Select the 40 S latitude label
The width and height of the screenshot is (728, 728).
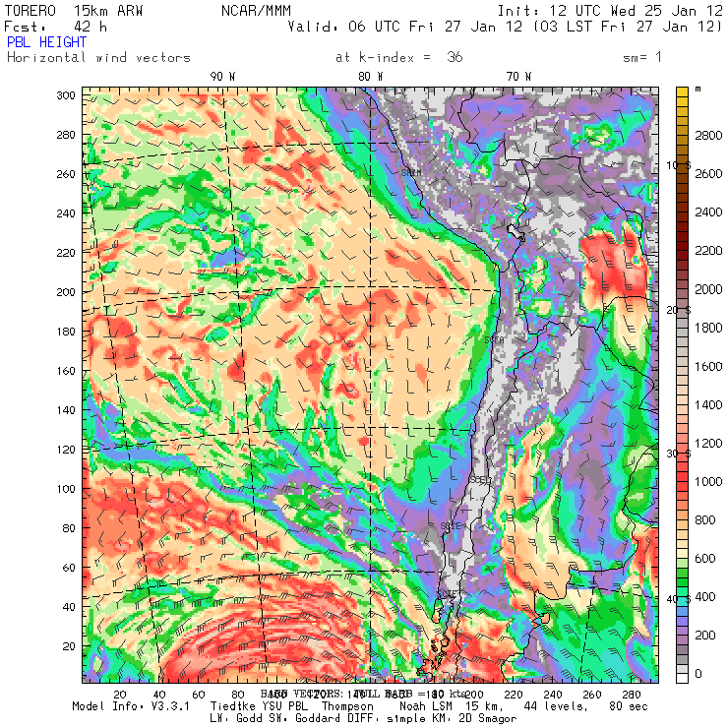(x=679, y=599)
